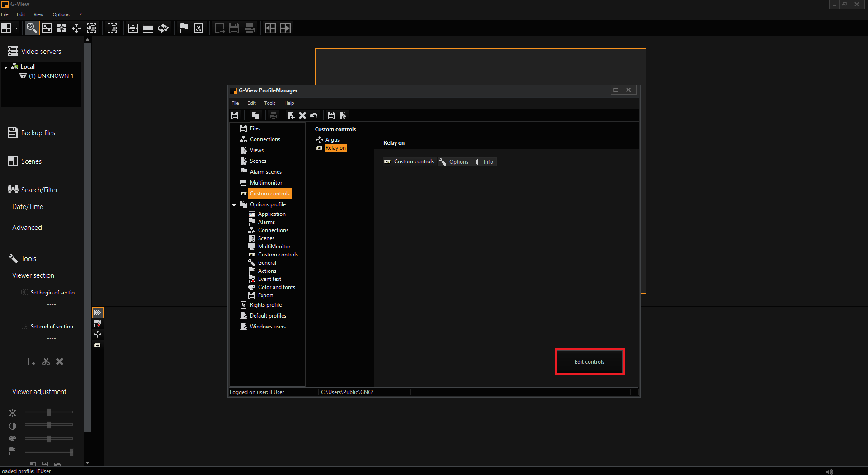Viewport: 868px width, 475px height.
Task: Click the refresh arrows icon in main toolbar
Action: [x=163, y=28]
